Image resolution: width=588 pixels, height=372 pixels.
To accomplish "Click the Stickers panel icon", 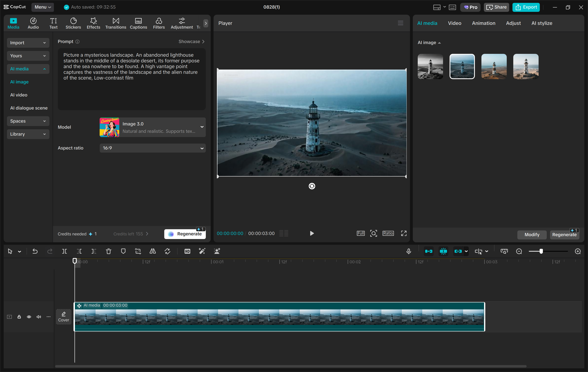I will pos(73,23).
